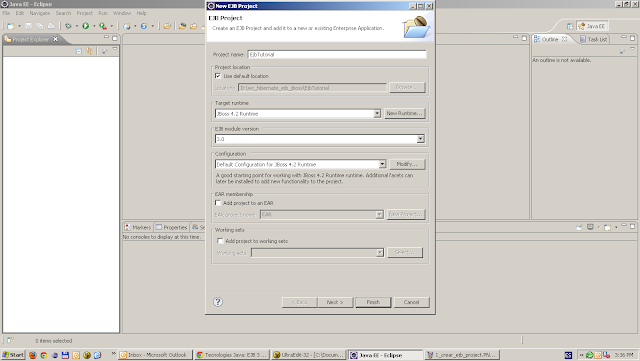Click the Pin Console icon in bottom panel
The image size is (640, 361).
(579, 227)
